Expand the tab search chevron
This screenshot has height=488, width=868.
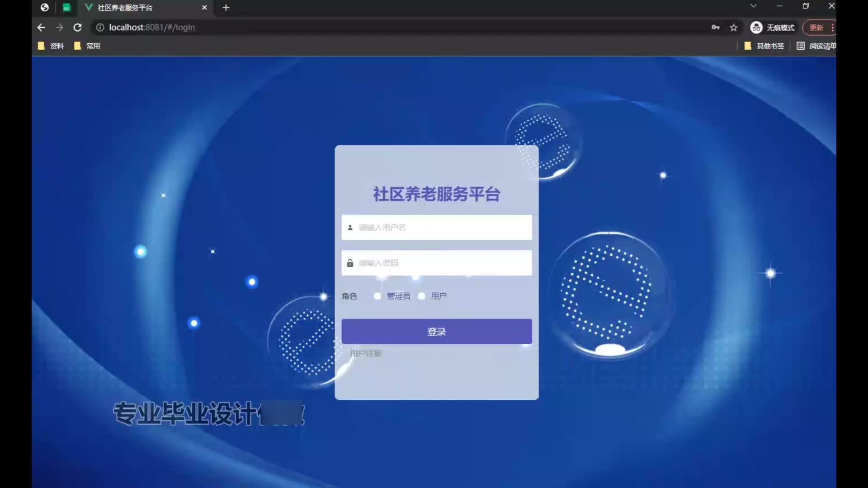[753, 6]
